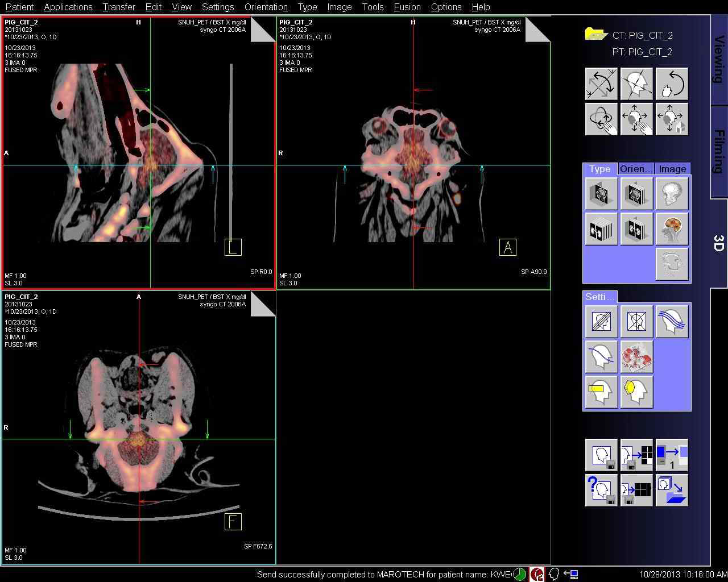
Task: Open the Settings menu
Action: point(218,7)
